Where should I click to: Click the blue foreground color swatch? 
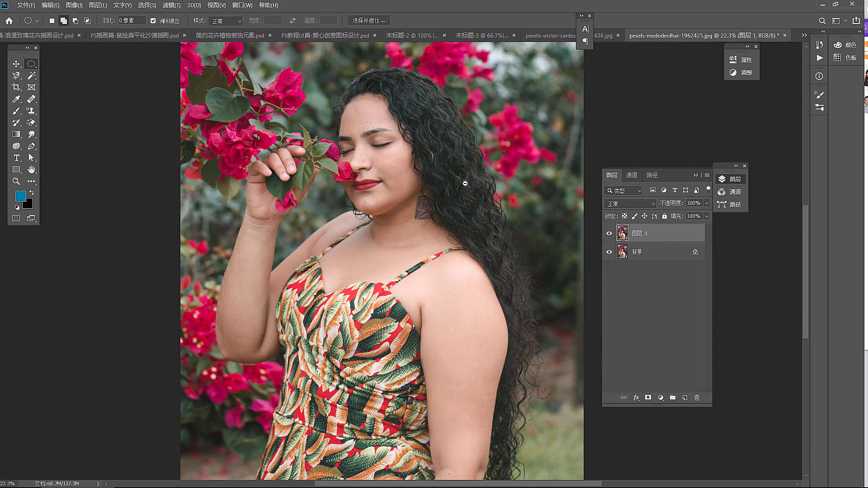point(20,196)
